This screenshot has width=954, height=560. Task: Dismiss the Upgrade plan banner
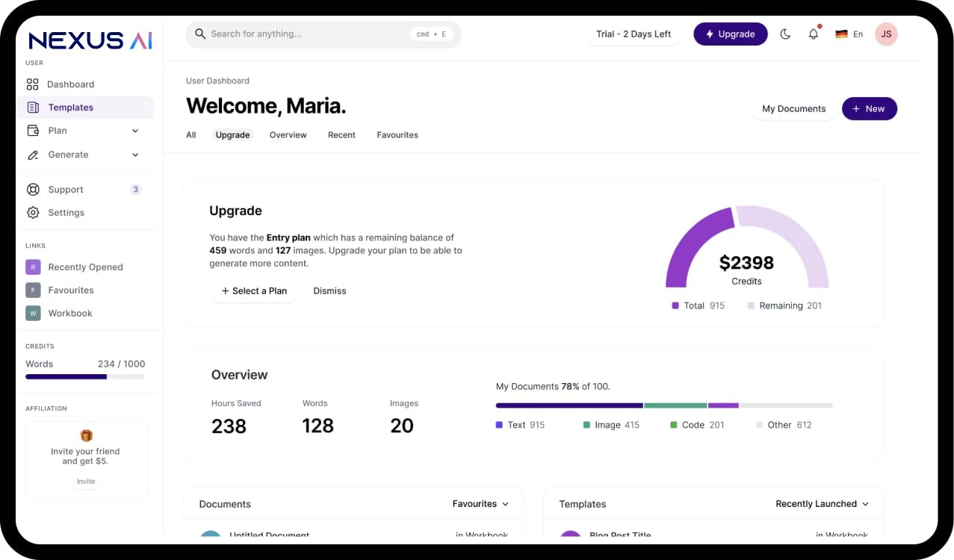click(x=329, y=290)
